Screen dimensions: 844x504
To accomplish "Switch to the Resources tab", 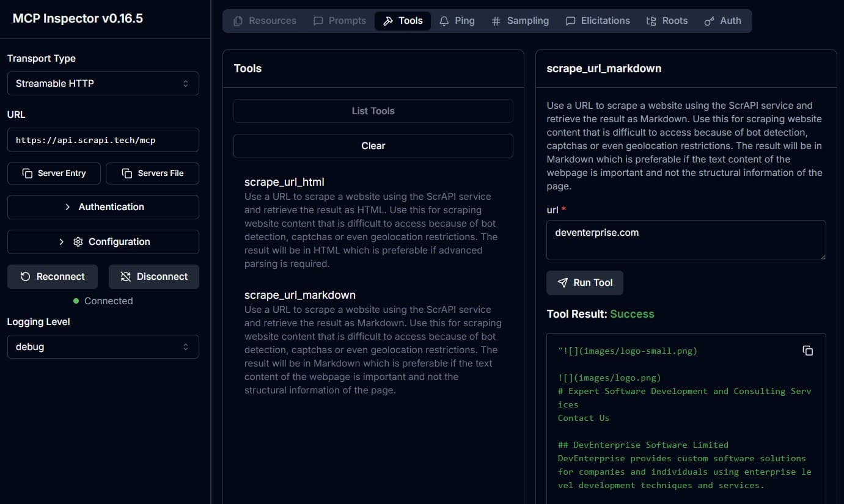I will click(265, 20).
